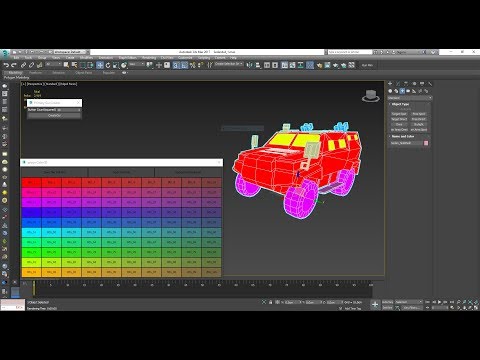Expand the Polygon Modeling ribbon panel

(x=16, y=78)
